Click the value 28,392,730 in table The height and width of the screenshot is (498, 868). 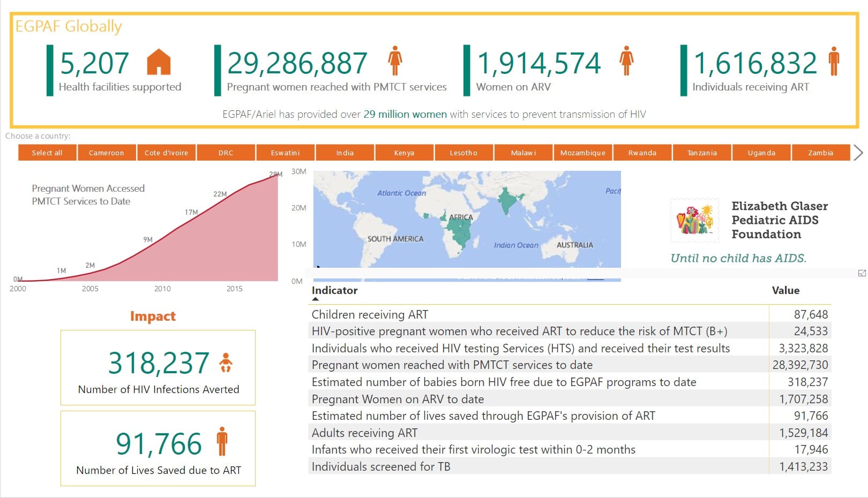pos(800,365)
